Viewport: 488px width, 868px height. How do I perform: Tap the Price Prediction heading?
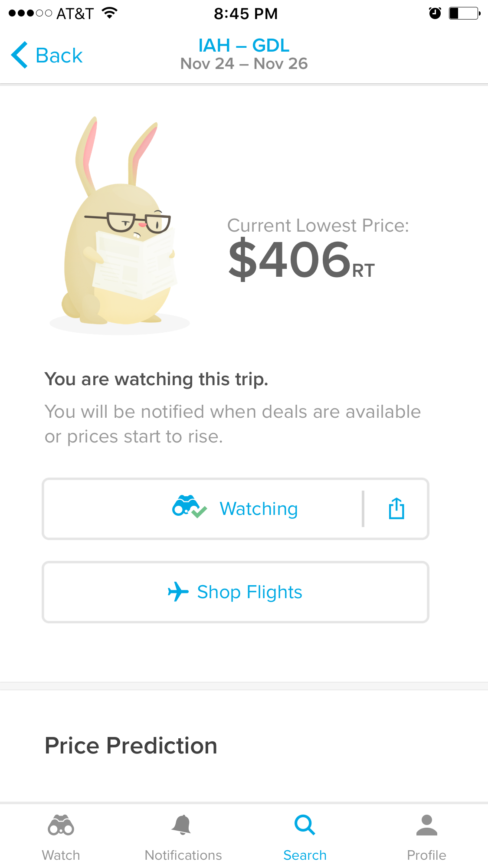[131, 746]
